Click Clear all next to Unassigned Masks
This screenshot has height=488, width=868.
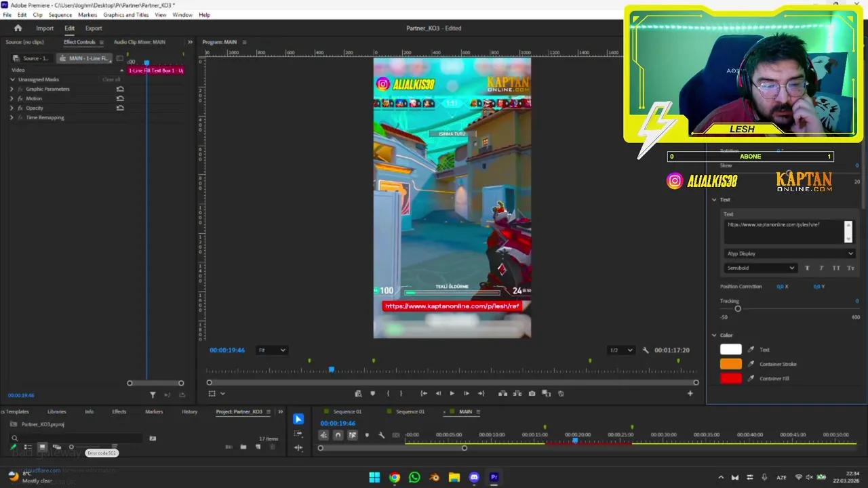pyautogui.click(x=111, y=79)
